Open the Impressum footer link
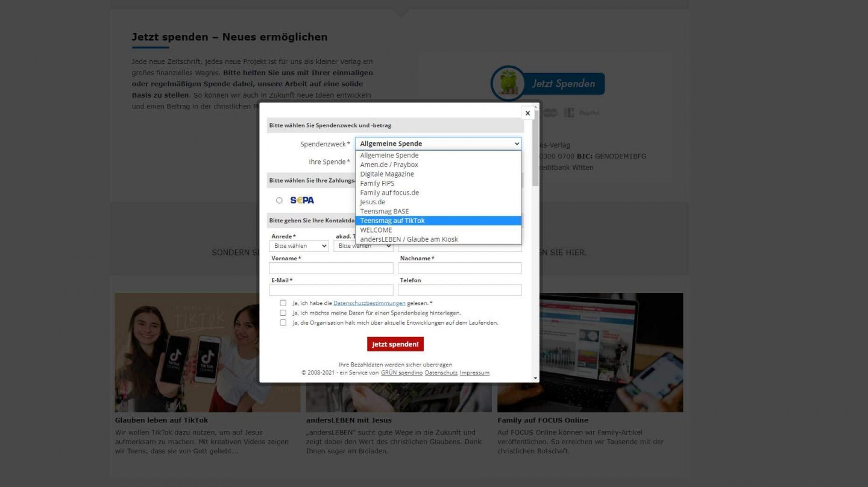The image size is (868, 487). [x=474, y=372]
